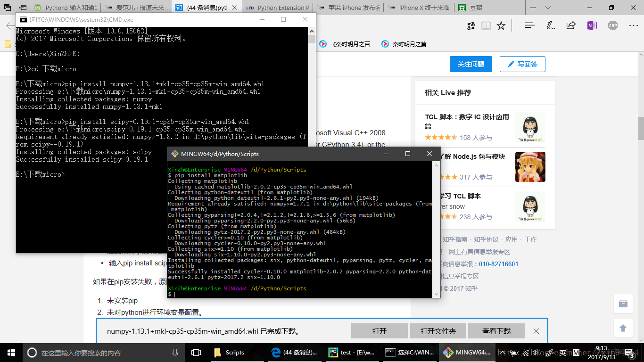Open the 应用 footer link
The height and width of the screenshot is (362, 644).
(512, 239)
